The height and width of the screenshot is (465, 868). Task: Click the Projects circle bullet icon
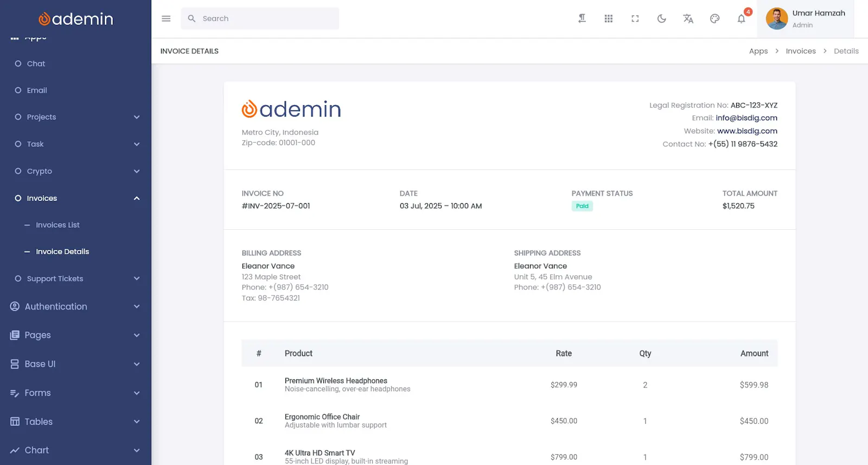click(x=18, y=117)
